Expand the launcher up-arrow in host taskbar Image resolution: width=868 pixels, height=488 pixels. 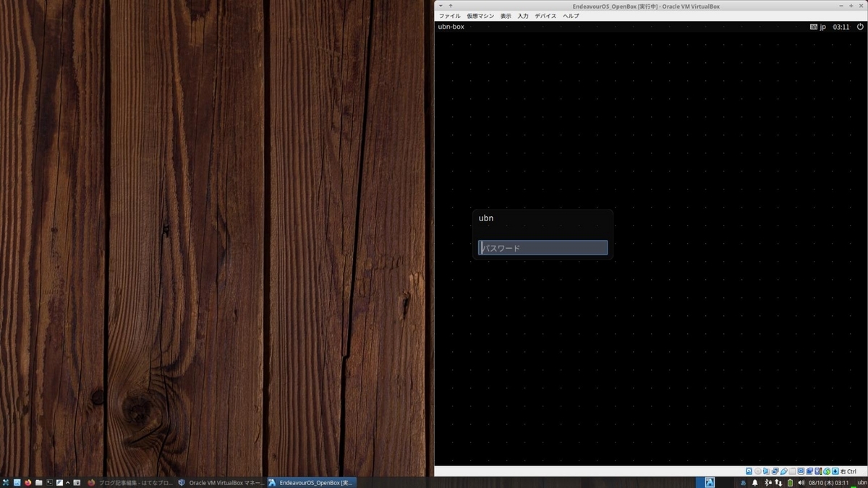(68, 482)
